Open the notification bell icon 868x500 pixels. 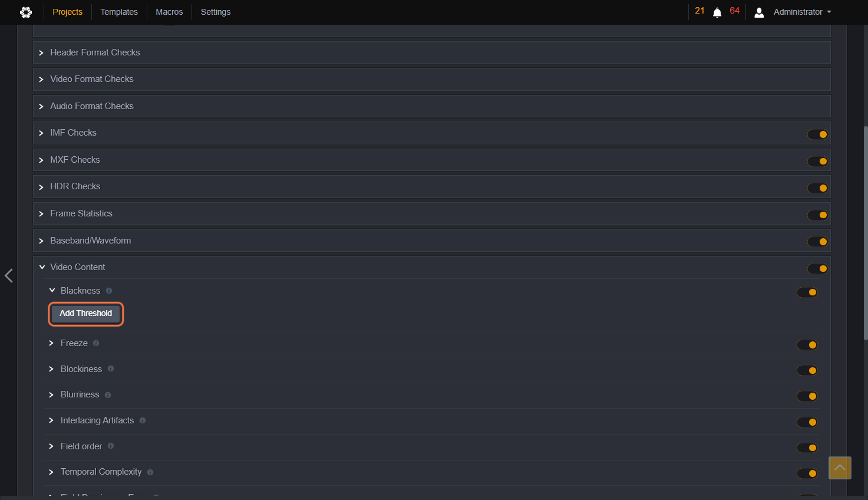717,12
